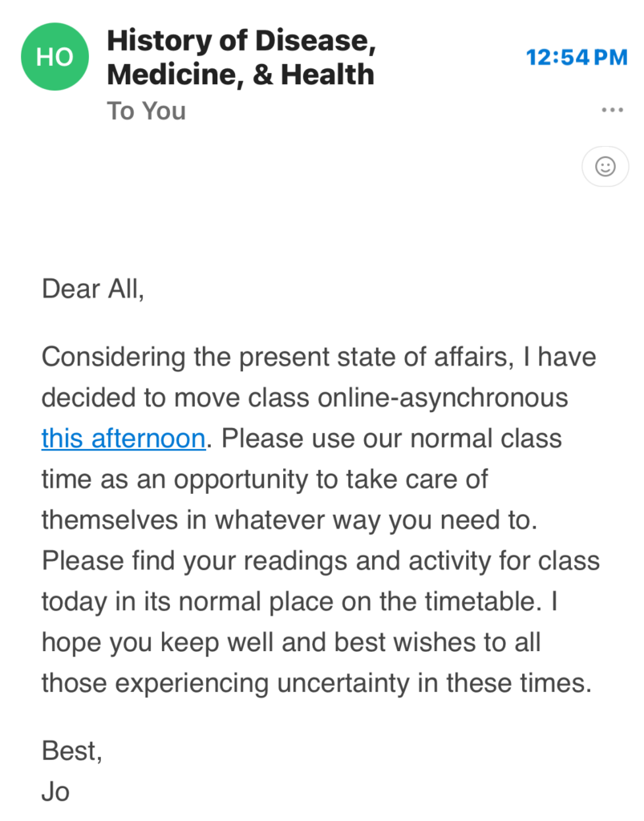Add an emoji reaction with the smiley button

click(606, 167)
